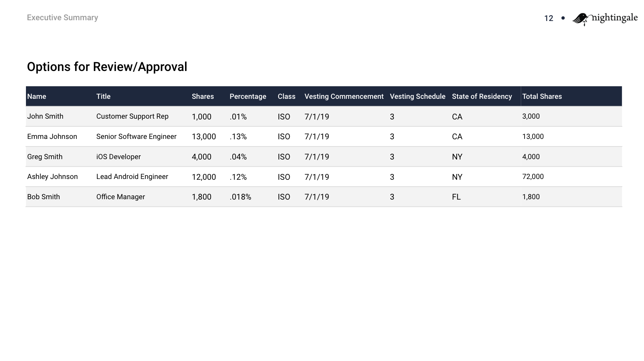Viewport: 644px width, 361px height.
Task: Click 7/1/19 date in Emma Johnson's row
Action: tap(317, 137)
